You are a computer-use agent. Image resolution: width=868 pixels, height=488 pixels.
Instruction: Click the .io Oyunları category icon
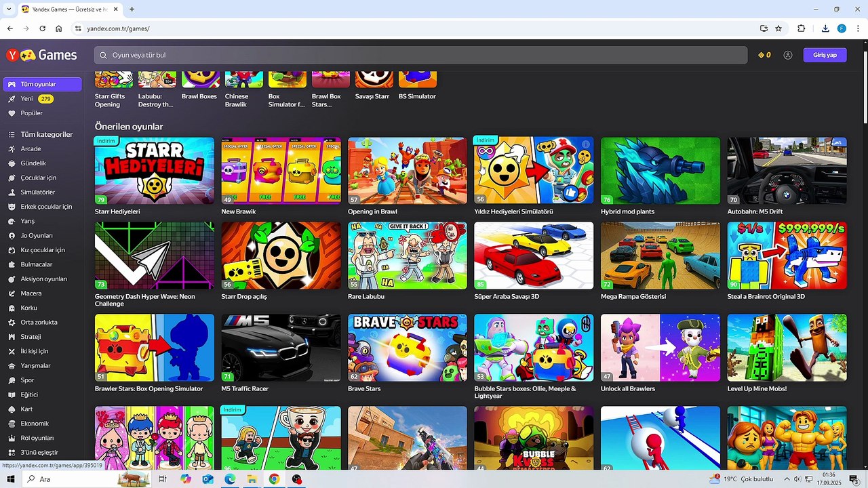point(12,236)
